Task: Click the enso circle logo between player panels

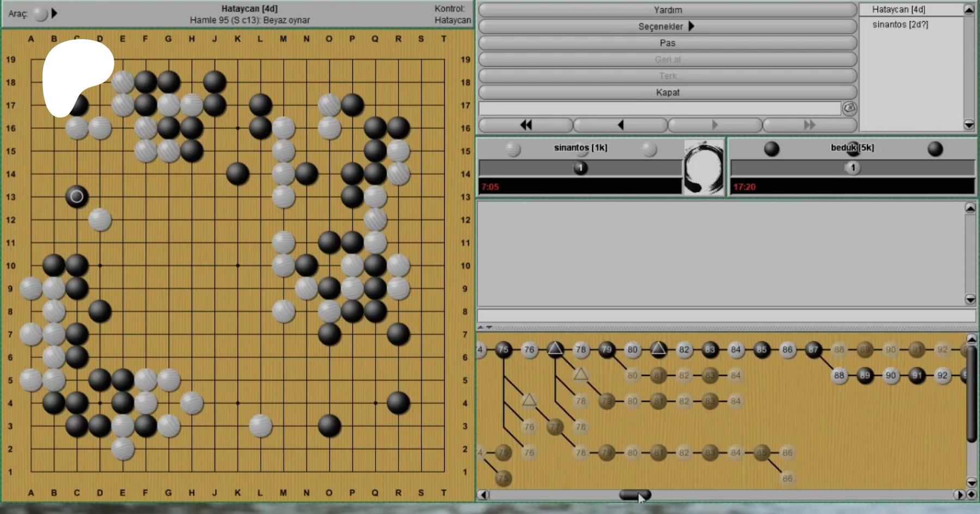Action: [703, 168]
